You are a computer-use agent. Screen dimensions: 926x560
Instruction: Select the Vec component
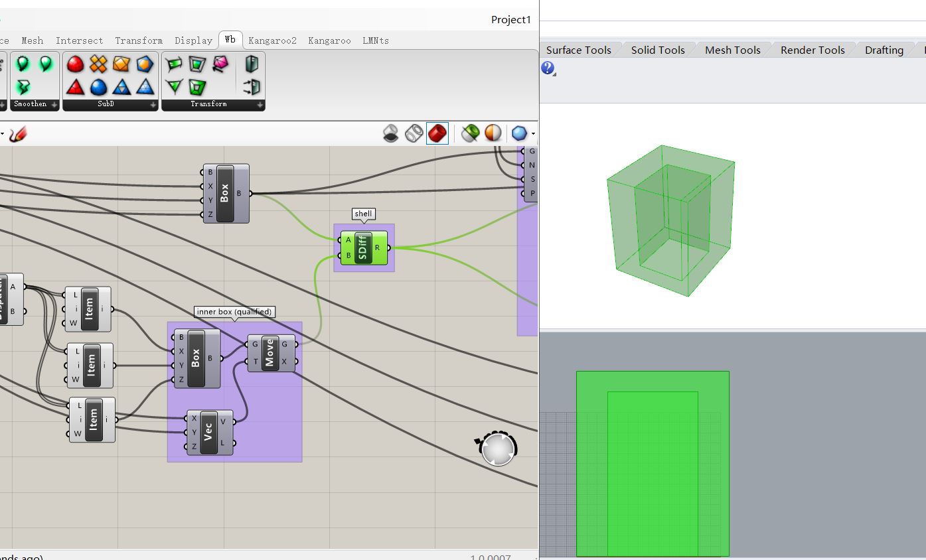pos(209,433)
